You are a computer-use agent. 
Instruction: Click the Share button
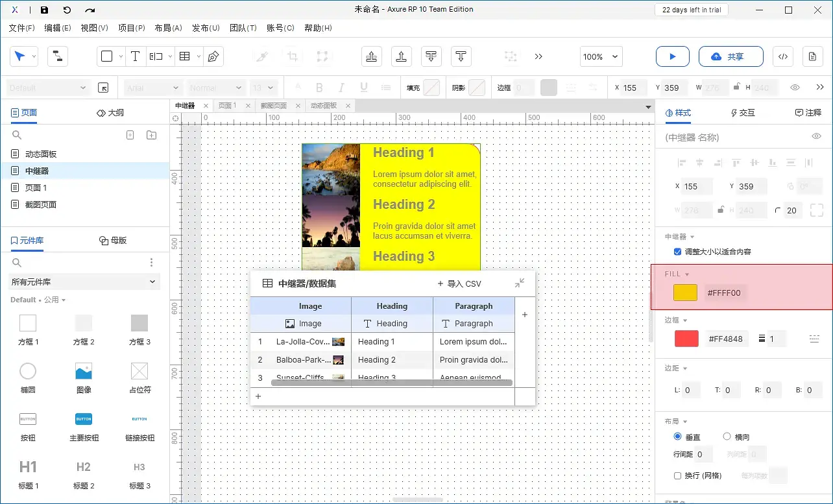pyautogui.click(x=730, y=56)
